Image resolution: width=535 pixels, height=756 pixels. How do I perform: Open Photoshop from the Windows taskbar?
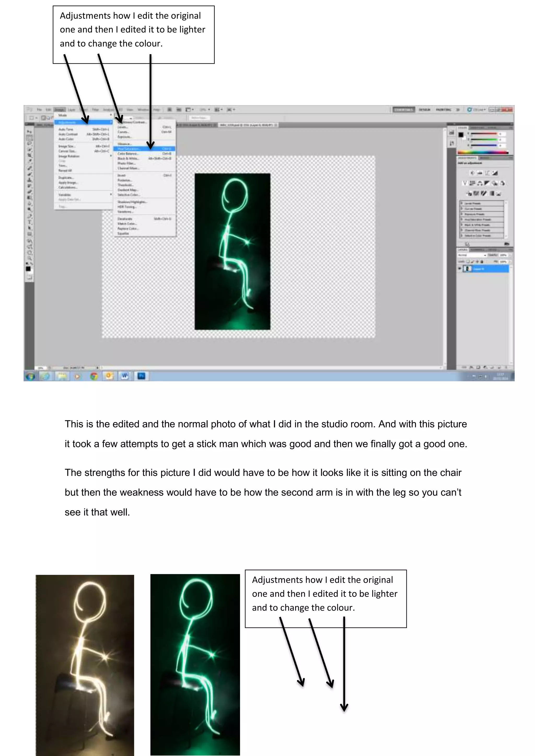click(141, 376)
